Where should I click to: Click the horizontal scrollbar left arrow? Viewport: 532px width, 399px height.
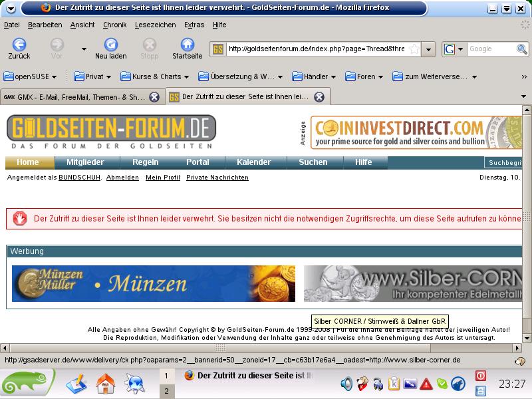5,348
